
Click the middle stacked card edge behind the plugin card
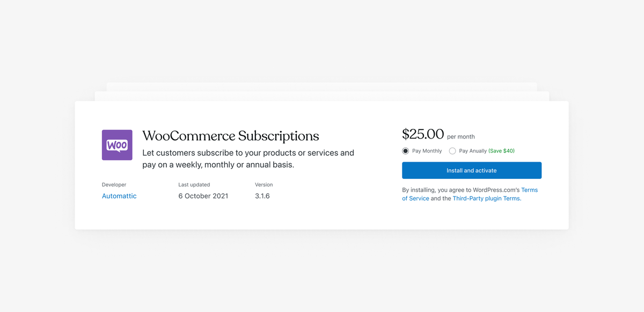(322, 96)
